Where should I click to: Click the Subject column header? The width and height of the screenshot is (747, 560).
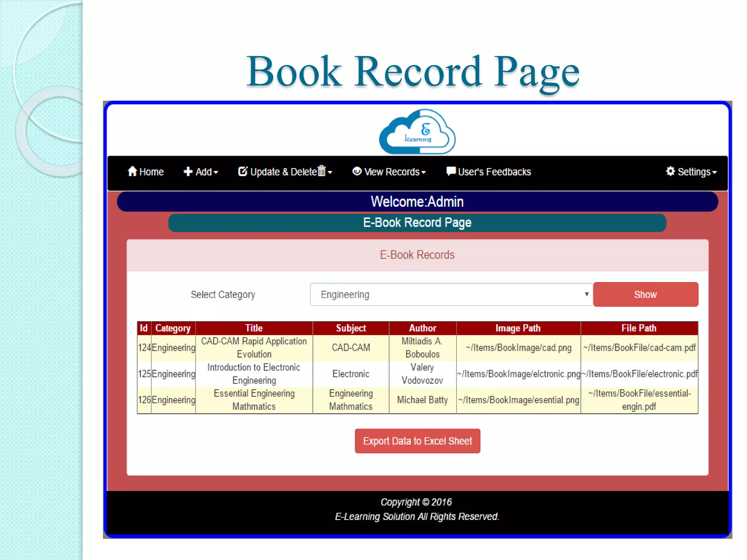tap(351, 328)
